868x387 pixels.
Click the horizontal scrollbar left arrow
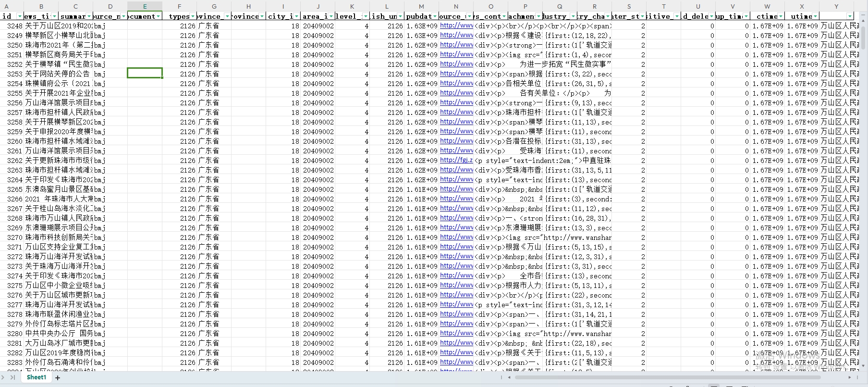tap(509, 377)
